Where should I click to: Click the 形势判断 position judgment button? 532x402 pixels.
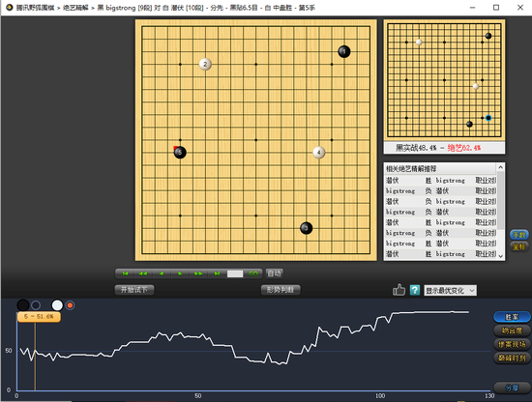click(281, 290)
